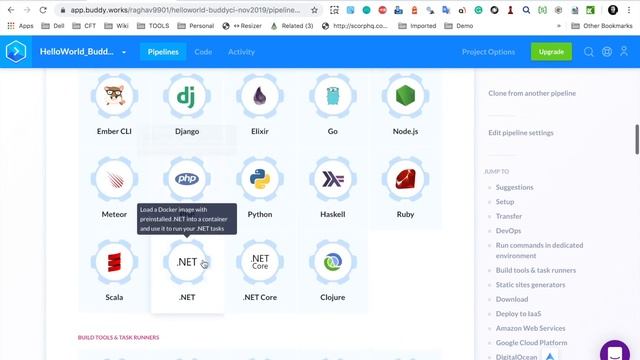Jump to Build tools & task runners

(x=536, y=270)
